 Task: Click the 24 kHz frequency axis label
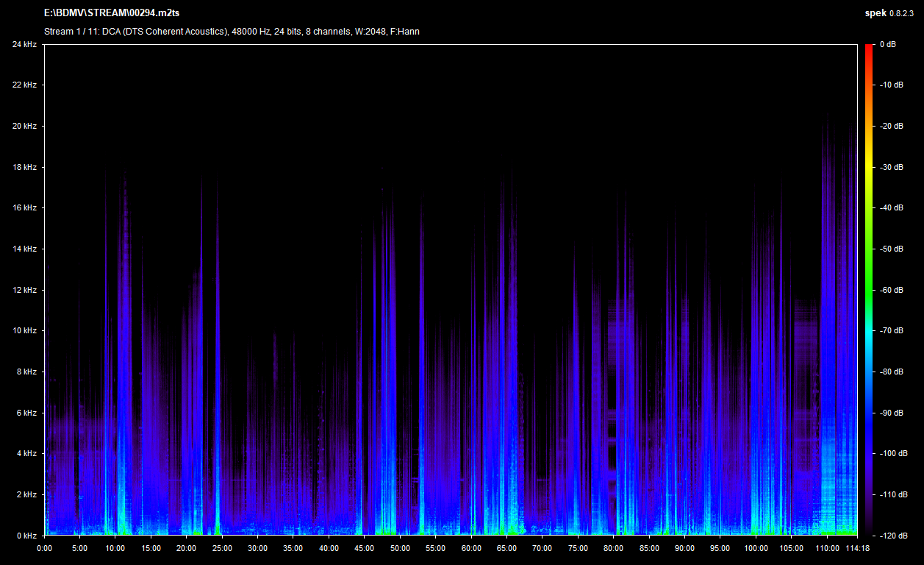tap(24, 44)
